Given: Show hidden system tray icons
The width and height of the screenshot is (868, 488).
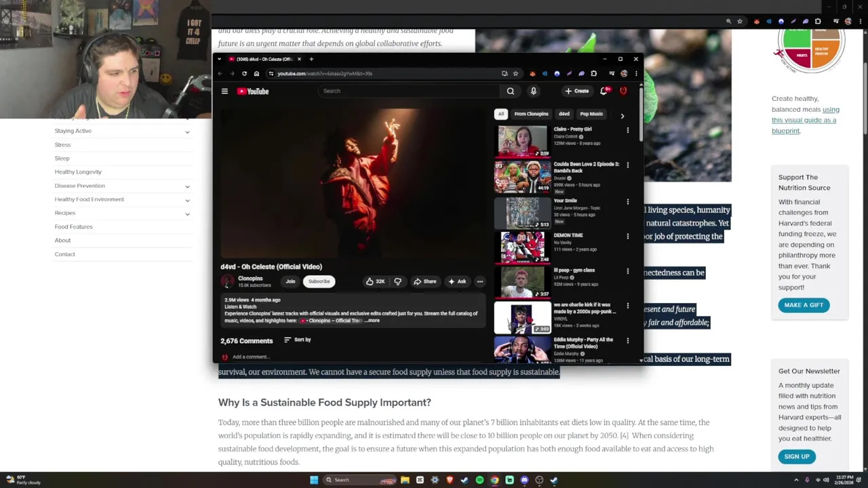Looking at the screenshot, I should pos(796,480).
